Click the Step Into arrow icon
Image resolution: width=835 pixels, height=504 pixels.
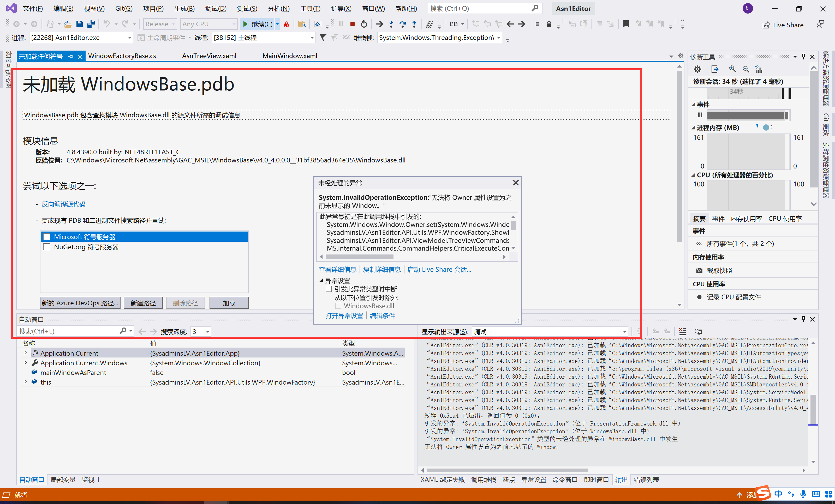coord(391,24)
